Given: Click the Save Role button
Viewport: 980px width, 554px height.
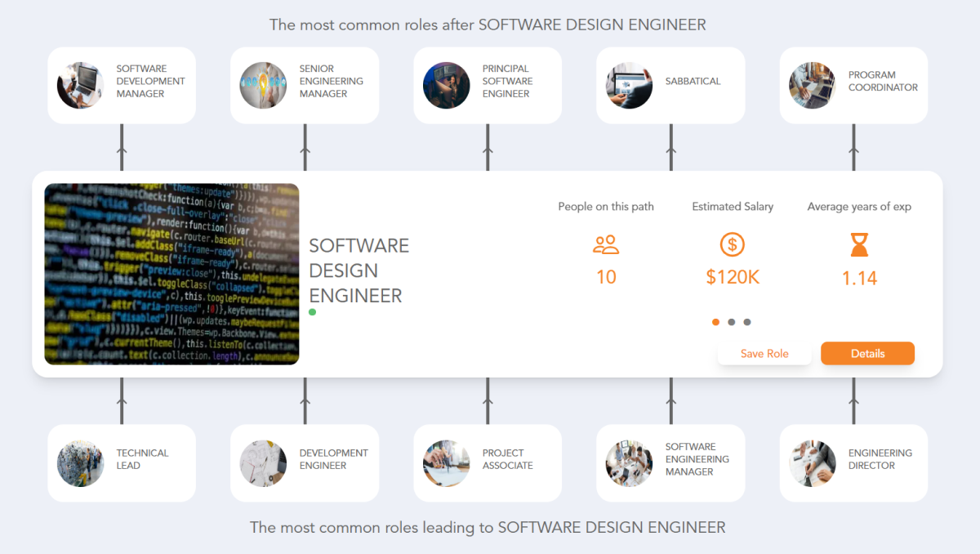Looking at the screenshot, I should coord(764,353).
